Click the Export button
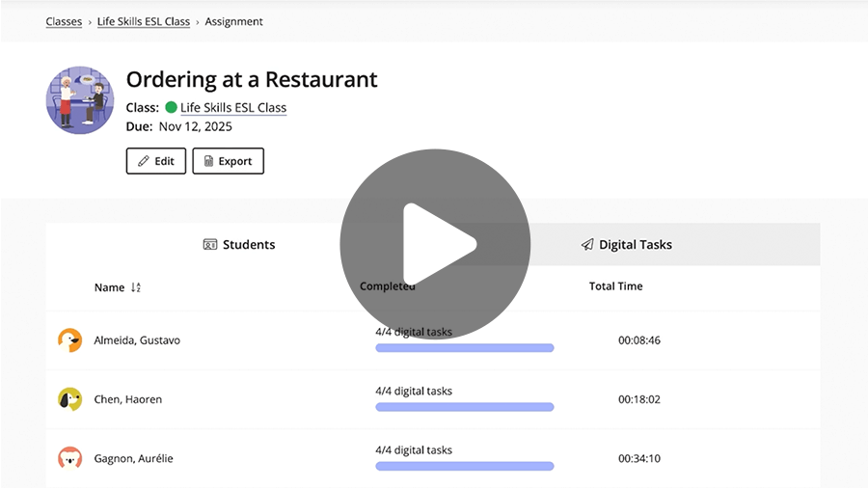Viewport: 868px width, 488px height. point(228,161)
